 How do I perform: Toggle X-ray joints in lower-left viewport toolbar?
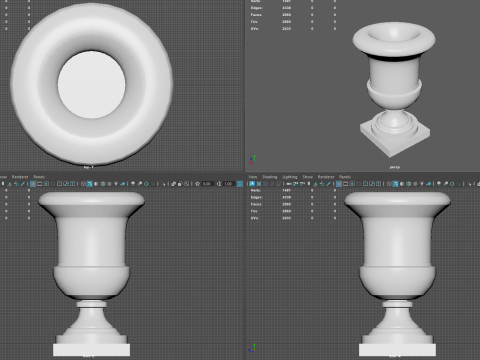[x=186, y=184]
